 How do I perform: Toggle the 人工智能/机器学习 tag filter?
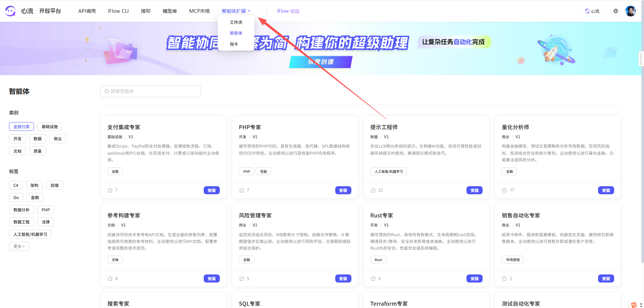(30, 234)
